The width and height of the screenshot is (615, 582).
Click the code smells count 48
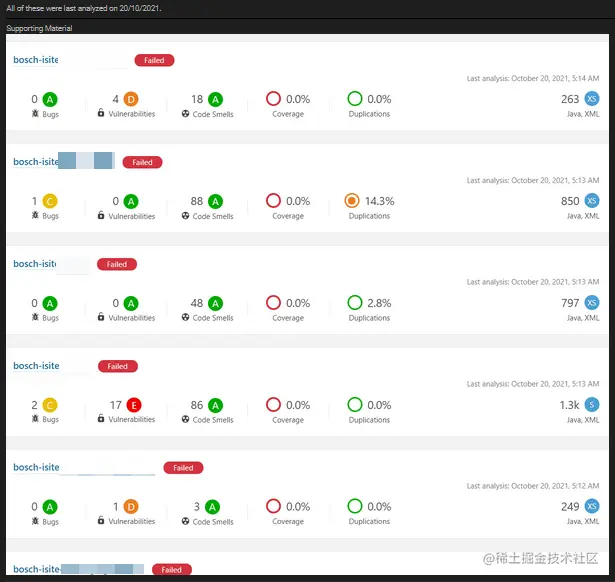pyautogui.click(x=197, y=303)
